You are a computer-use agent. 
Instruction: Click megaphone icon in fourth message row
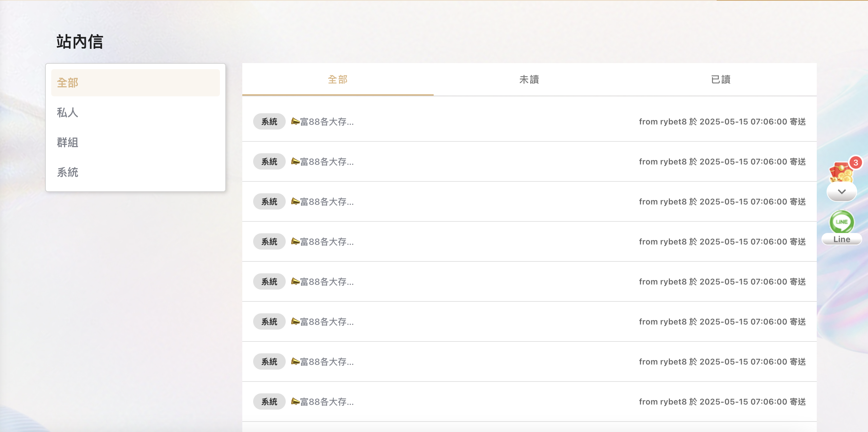coord(295,241)
